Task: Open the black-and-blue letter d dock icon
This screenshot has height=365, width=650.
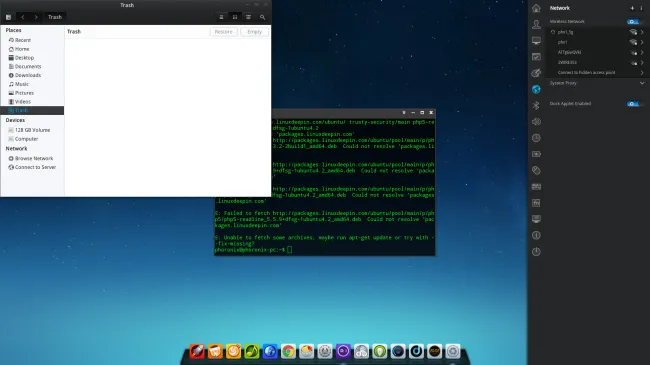Action: click(416, 351)
